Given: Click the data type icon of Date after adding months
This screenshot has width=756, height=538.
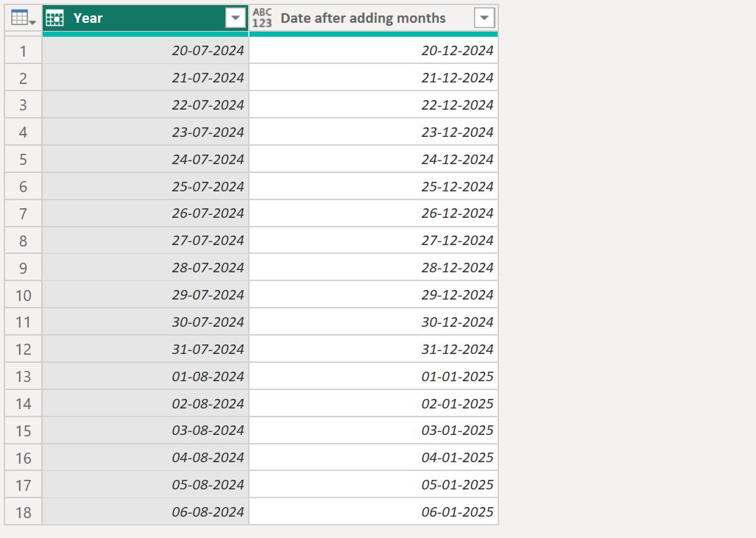Looking at the screenshot, I should pos(264,17).
